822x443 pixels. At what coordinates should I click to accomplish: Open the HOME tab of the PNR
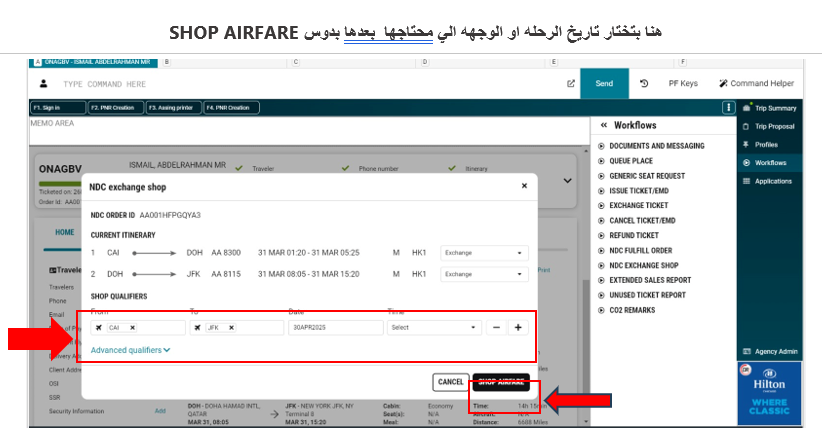pyautogui.click(x=64, y=232)
